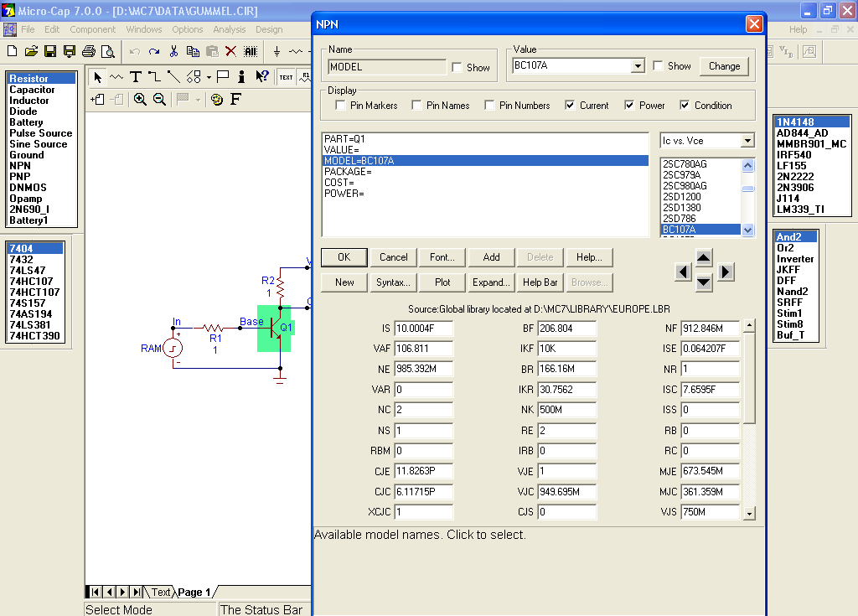Activate the Select mode arrow tool

tap(97, 76)
